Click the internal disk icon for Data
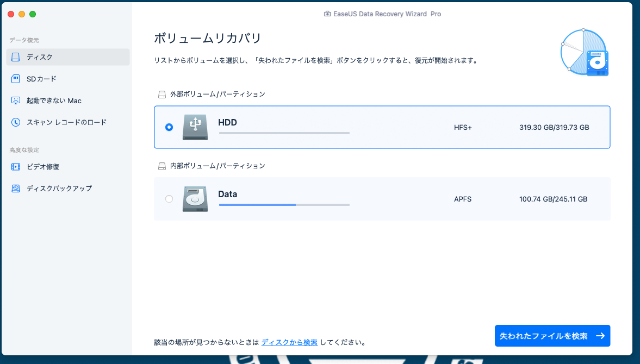Viewport: 640px width, 364px height. point(195,198)
